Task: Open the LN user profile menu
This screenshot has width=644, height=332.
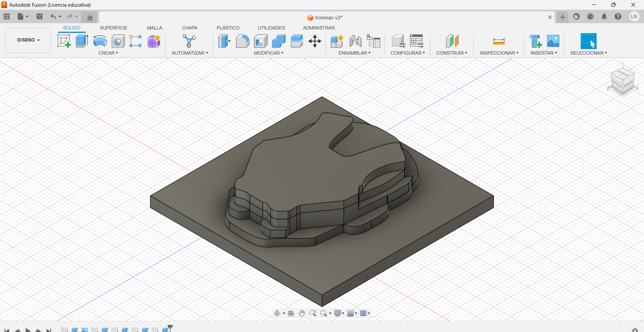Action: tap(634, 16)
